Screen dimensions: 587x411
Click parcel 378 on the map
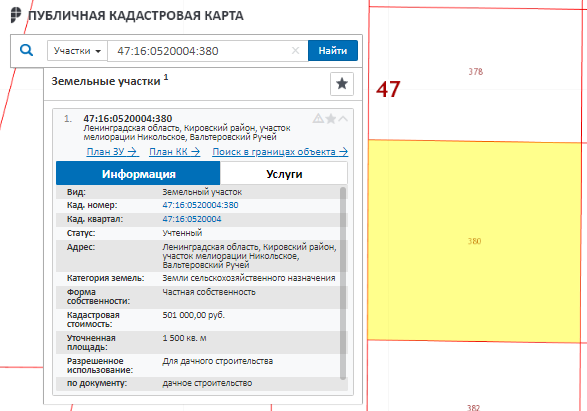(x=476, y=71)
